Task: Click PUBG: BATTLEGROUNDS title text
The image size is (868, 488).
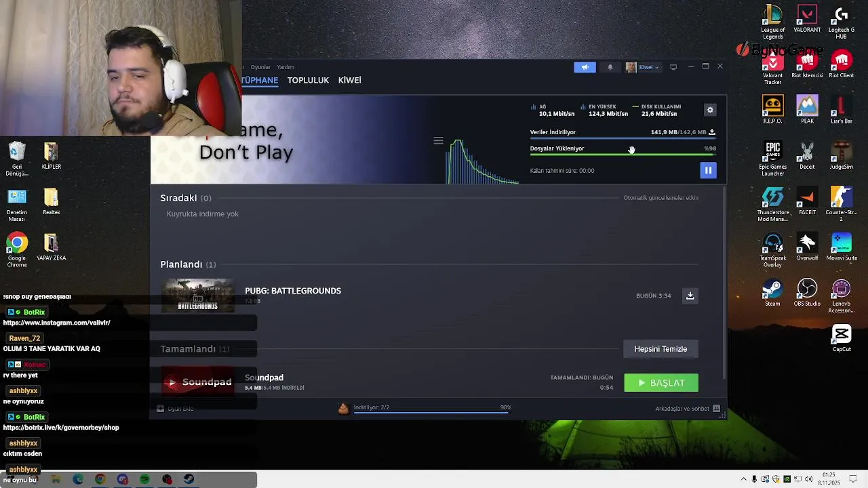Action: [293, 291]
